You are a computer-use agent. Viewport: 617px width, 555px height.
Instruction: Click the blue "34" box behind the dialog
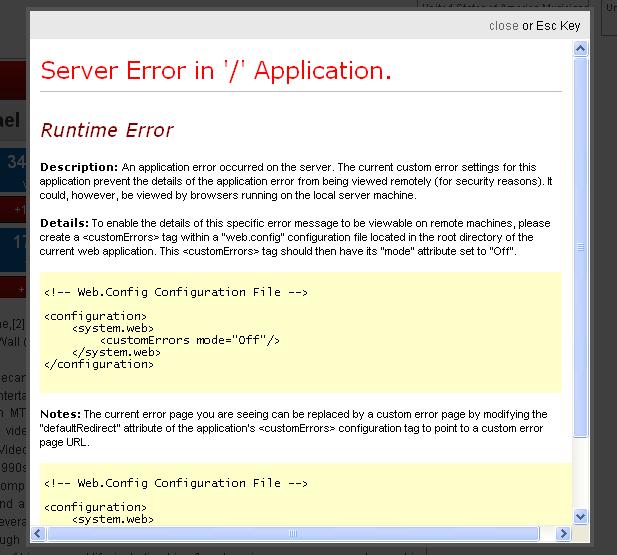[15, 162]
